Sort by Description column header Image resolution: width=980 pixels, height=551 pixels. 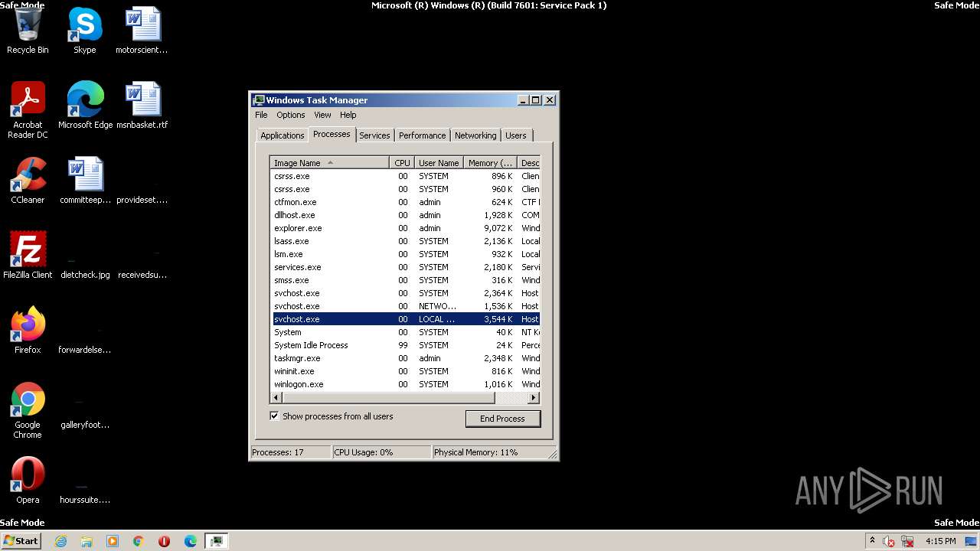click(x=529, y=163)
